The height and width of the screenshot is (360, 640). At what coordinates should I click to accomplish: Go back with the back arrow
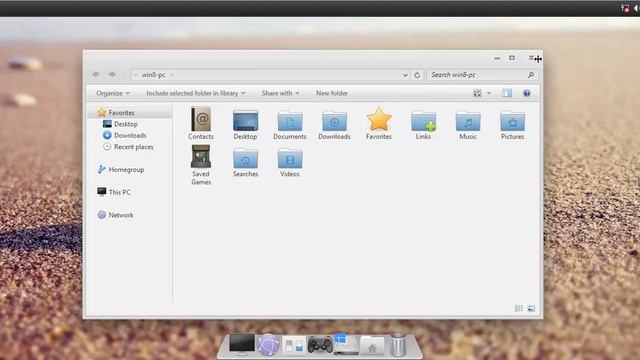[x=96, y=74]
